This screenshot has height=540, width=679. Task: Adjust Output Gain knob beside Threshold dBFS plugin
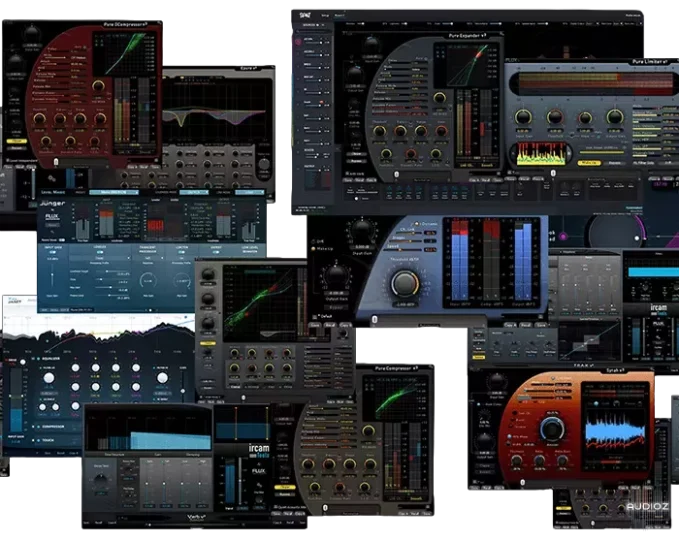(336, 275)
